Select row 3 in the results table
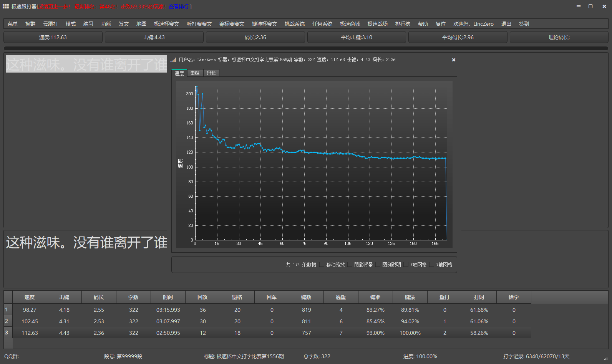The height and width of the screenshot is (364, 612). [7, 333]
